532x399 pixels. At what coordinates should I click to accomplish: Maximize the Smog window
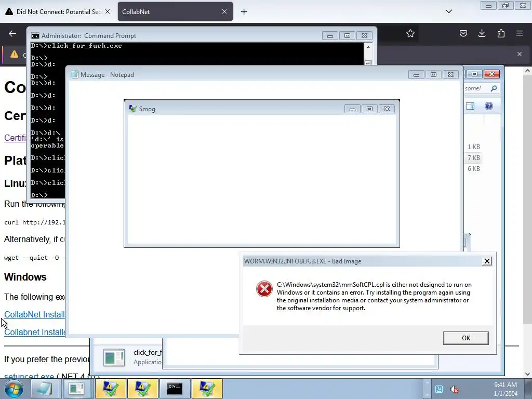click(369, 109)
